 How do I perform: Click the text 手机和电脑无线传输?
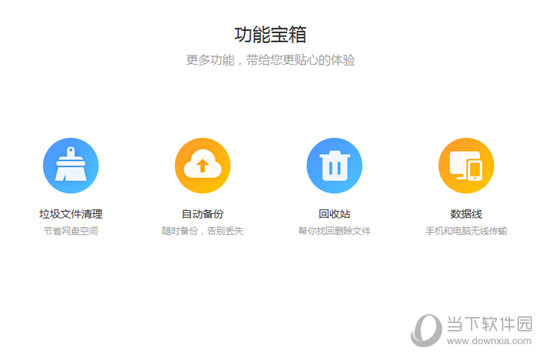[467, 231]
